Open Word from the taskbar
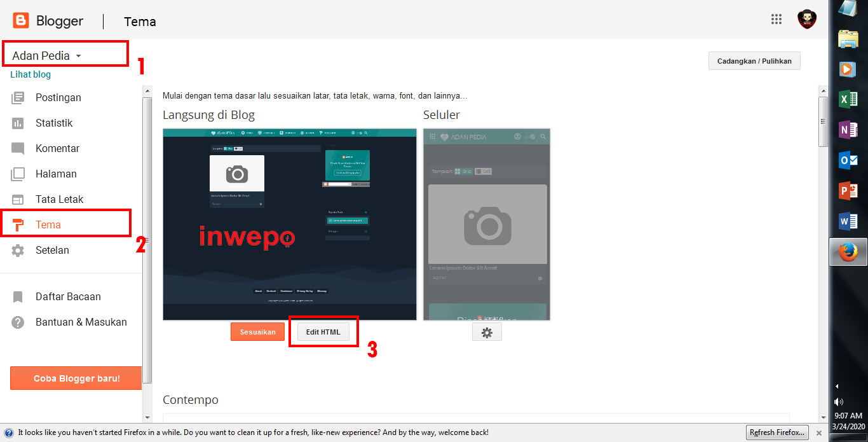The image size is (868, 442). pos(848,221)
